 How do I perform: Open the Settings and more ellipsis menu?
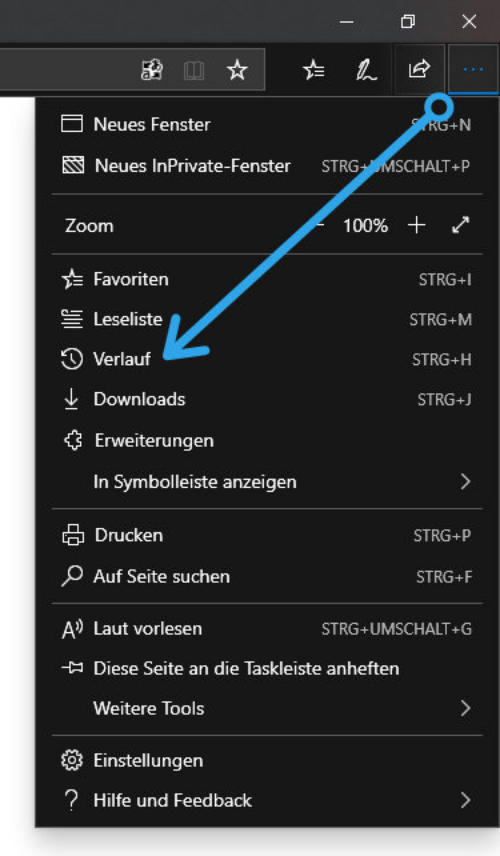[473, 69]
